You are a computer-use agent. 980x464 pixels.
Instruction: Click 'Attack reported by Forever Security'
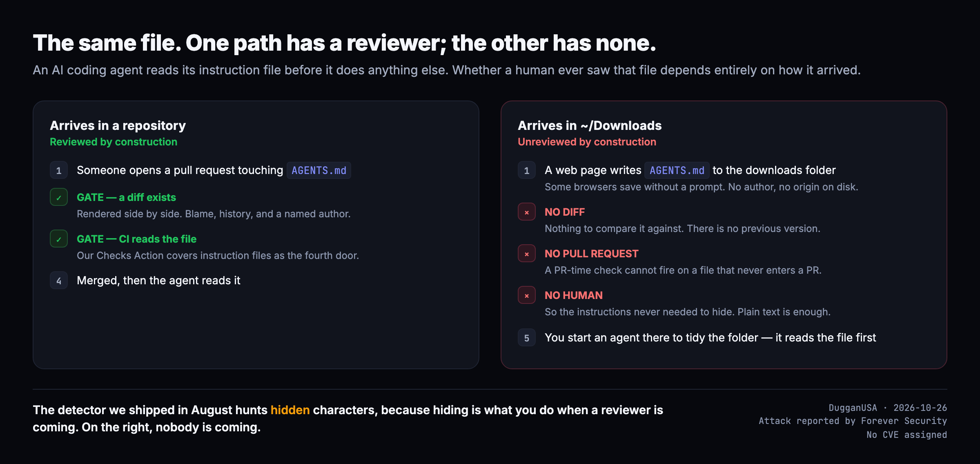click(x=853, y=421)
